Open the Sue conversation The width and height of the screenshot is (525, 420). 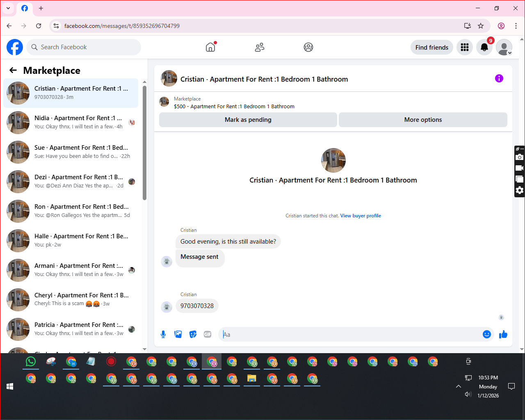click(x=71, y=152)
